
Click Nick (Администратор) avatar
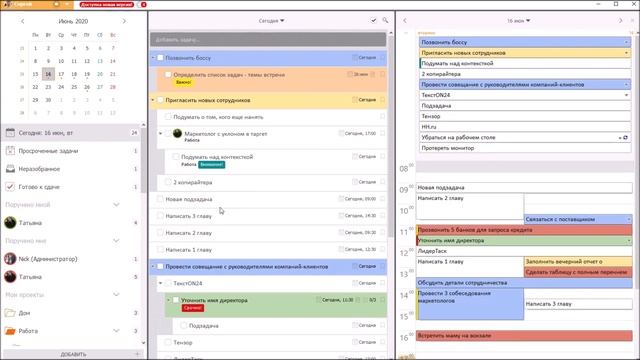(10, 259)
